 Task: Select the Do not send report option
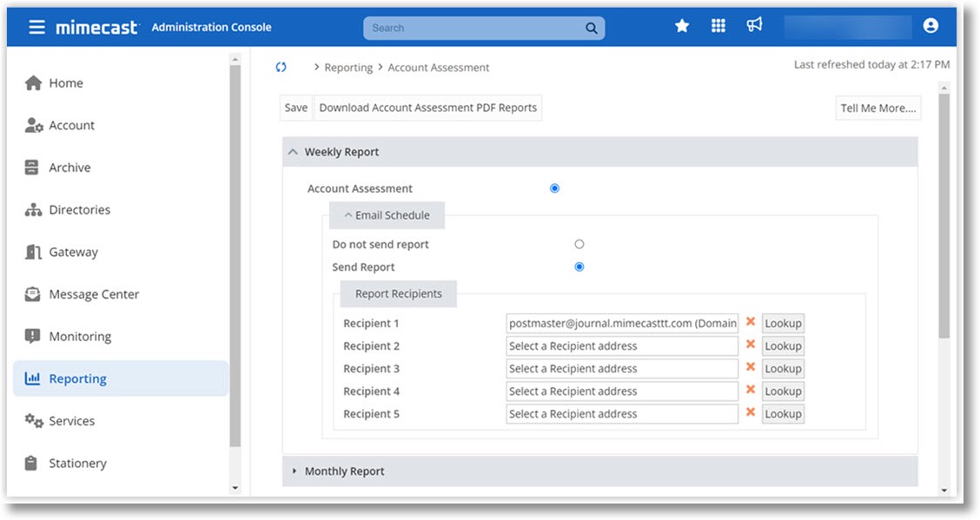pos(579,244)
